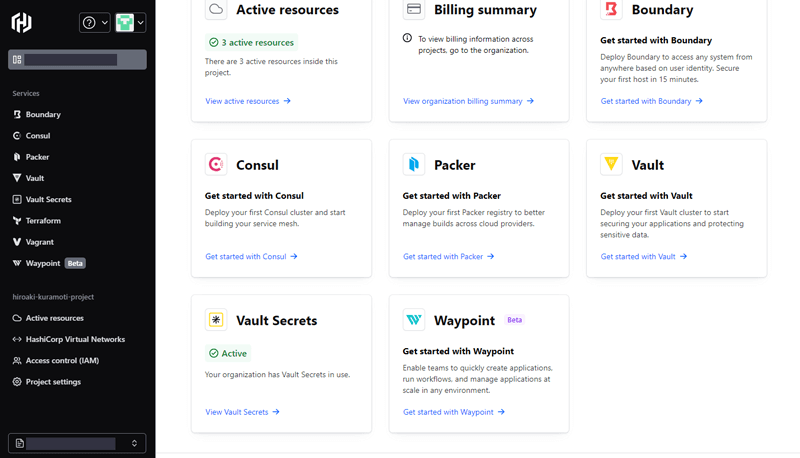Screen dimensions: 800x458
Task: Click the Vault Secrets card asterisk icon
Action: tap(216, 320)
